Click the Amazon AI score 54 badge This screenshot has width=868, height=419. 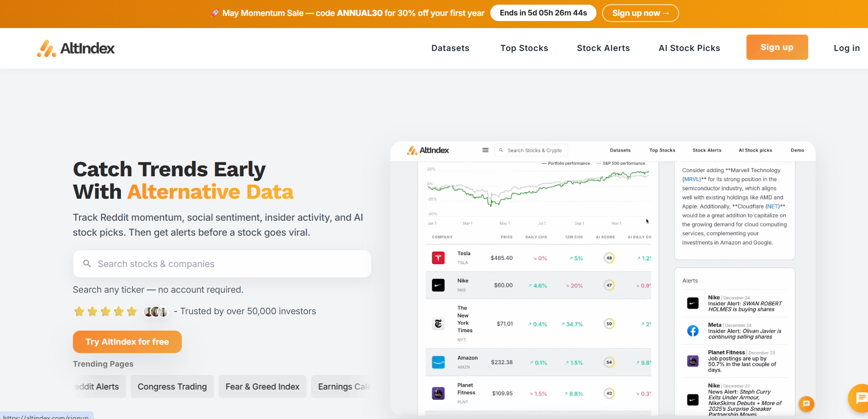(x=609, y=362)
